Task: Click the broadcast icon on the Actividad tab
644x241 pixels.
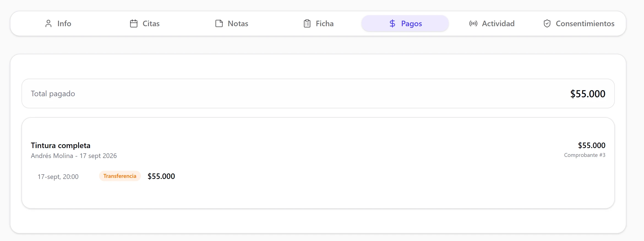Action: 473,23
